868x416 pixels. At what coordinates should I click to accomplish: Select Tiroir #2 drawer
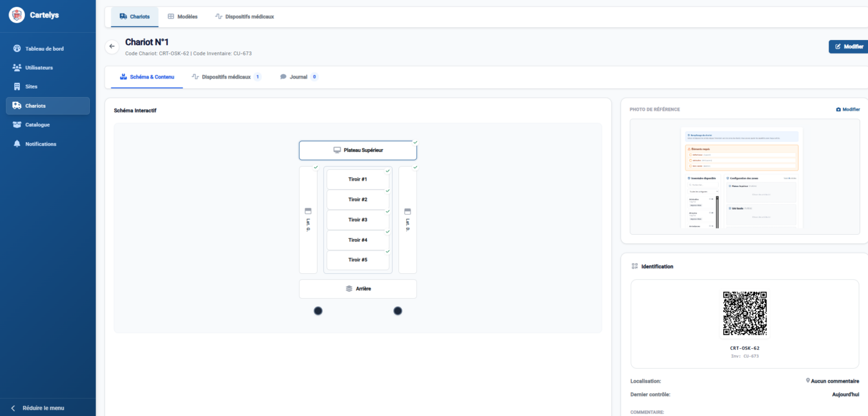[358, 200]
